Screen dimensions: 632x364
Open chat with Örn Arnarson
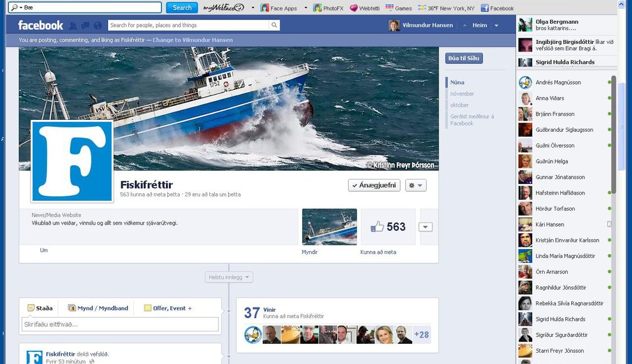565,272
